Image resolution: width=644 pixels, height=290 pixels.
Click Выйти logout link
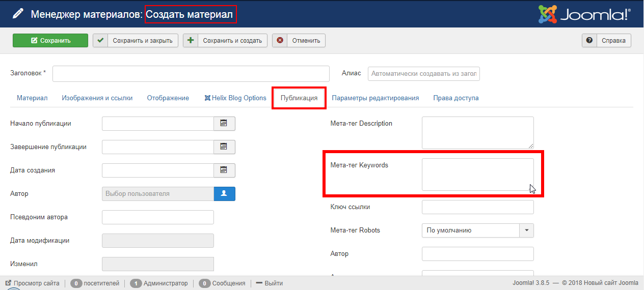click(x=269, y=283)
